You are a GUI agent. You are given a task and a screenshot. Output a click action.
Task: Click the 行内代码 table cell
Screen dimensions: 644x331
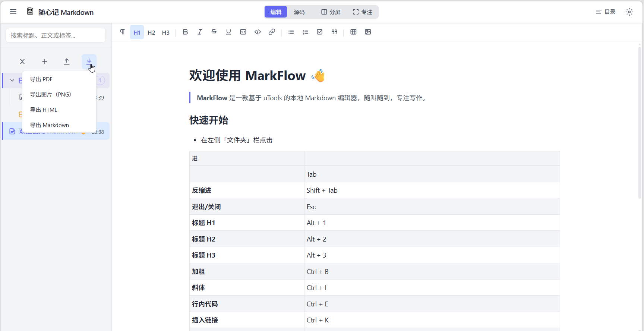(x=247, y=304)
